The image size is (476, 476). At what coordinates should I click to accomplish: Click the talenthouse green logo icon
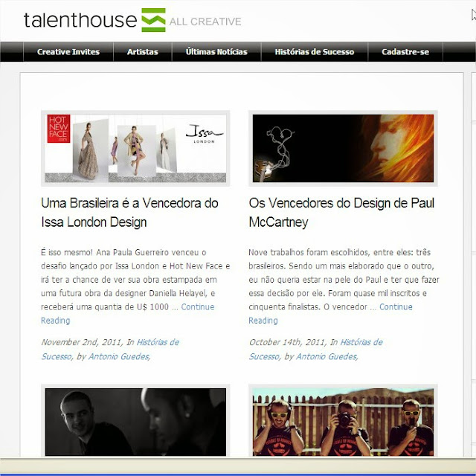click(x=154, y=20)
